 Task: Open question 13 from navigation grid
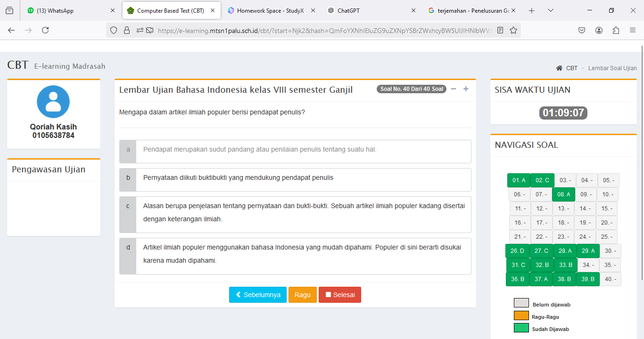[564, 209]
